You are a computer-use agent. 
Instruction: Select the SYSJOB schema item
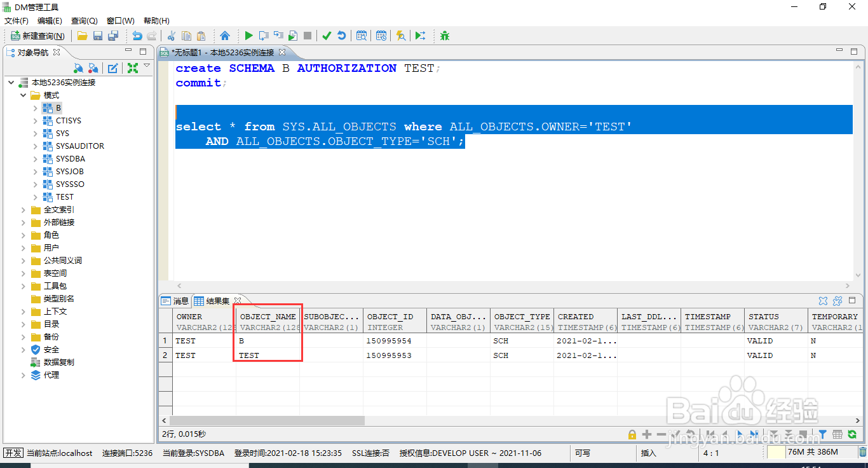(x=69, y=171)
